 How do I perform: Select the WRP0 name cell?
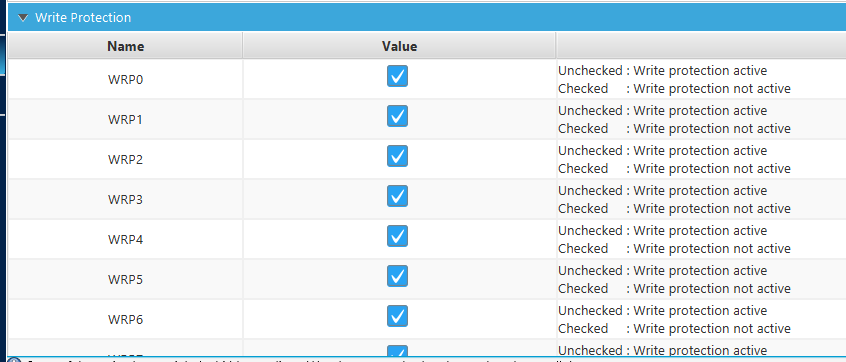click(125, 79)
